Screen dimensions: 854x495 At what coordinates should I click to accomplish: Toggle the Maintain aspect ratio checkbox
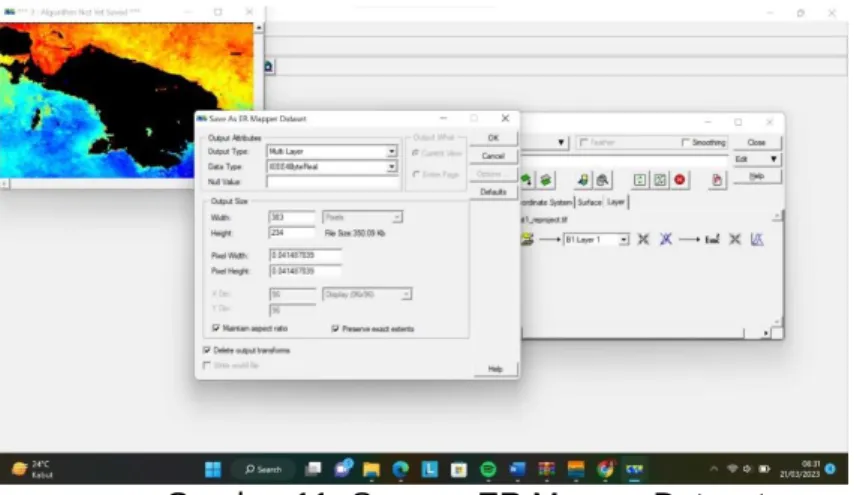(216, 328)
